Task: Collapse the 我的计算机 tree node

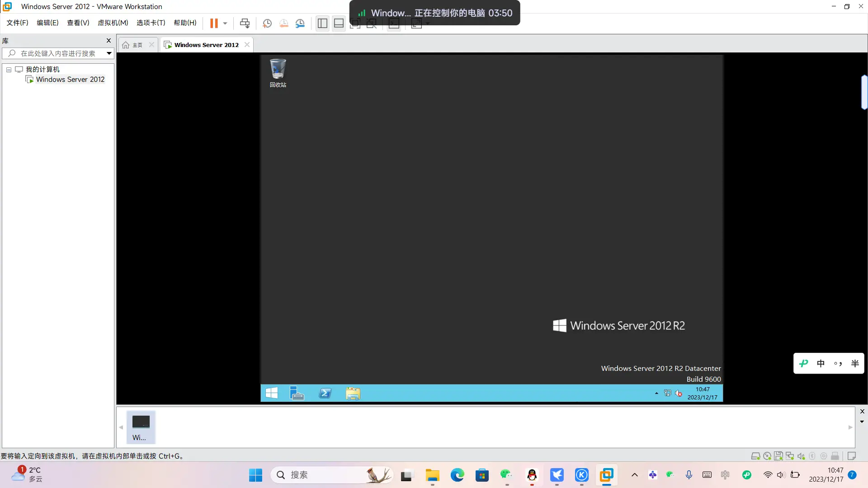Action: [8, 69]
